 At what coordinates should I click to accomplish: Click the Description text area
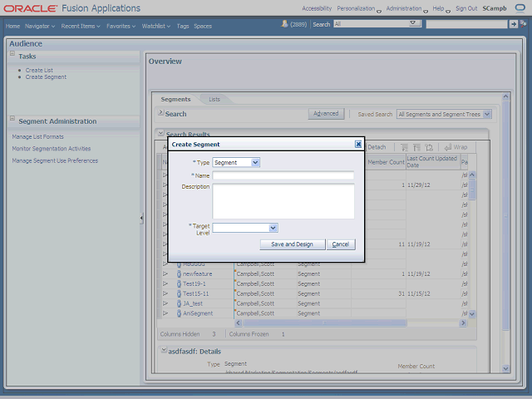click(x=283, y=201)
